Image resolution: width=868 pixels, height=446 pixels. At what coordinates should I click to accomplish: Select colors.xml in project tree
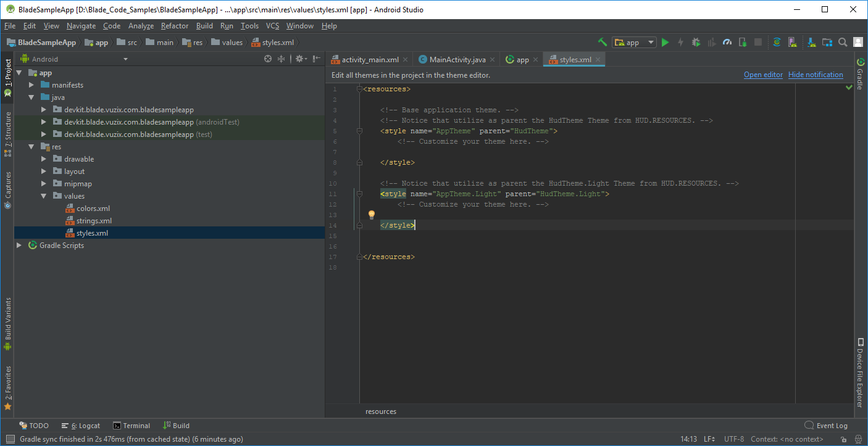point(93,209)
